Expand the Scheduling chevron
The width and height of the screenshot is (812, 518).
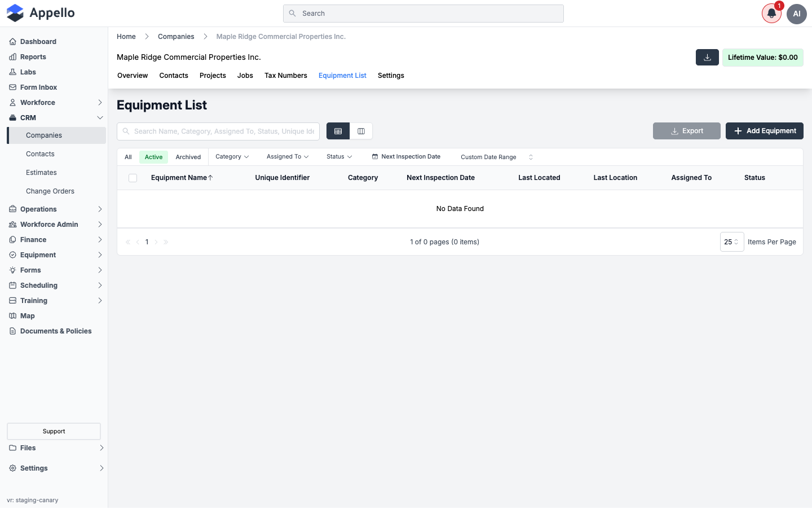pyautogui.click(x=100, y=286)
